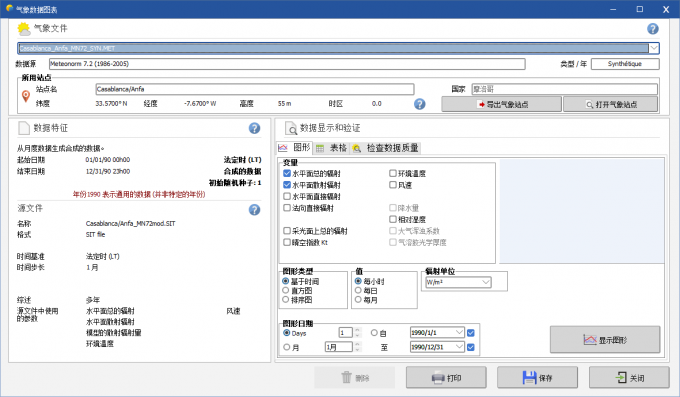Click the month field showing 1月
The image size is (680, 397).
tap(339, 347)
